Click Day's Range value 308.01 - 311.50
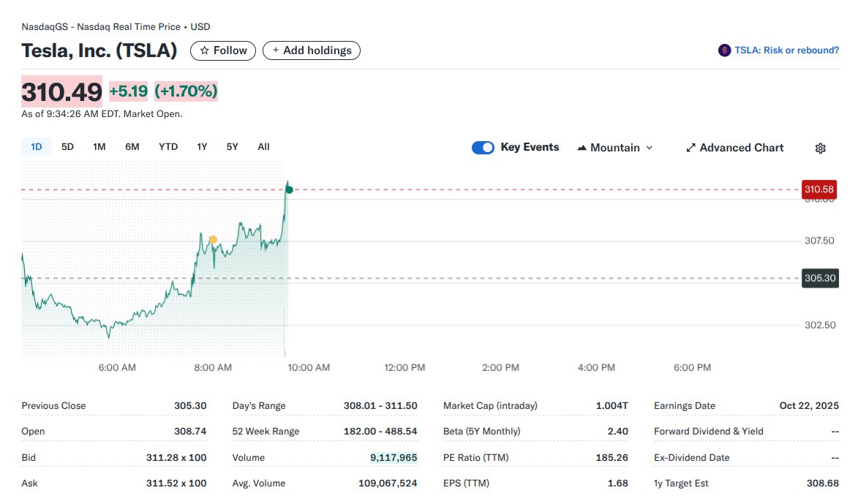This screenshot has height=504, width=858. click(380, 405)
